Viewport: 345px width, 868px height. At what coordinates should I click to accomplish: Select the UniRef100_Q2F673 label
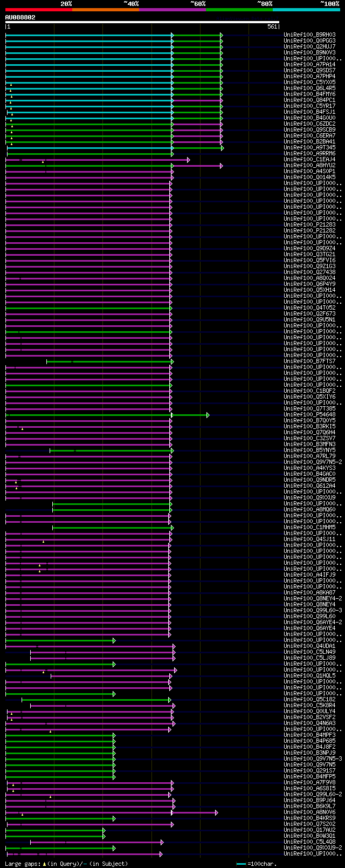click(310, 313)
